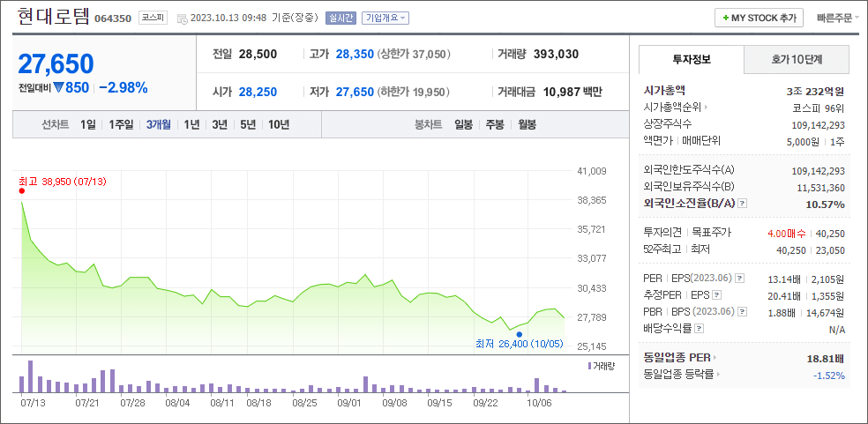Image resolution: width=868 pixels, height=424 pixels.
Task: Select the 1주일 line chart period
Action: [x=121, y=124]
